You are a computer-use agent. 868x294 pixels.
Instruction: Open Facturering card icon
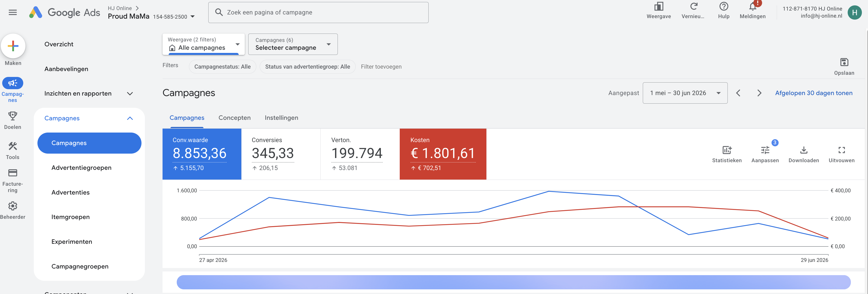click(13, 173)
